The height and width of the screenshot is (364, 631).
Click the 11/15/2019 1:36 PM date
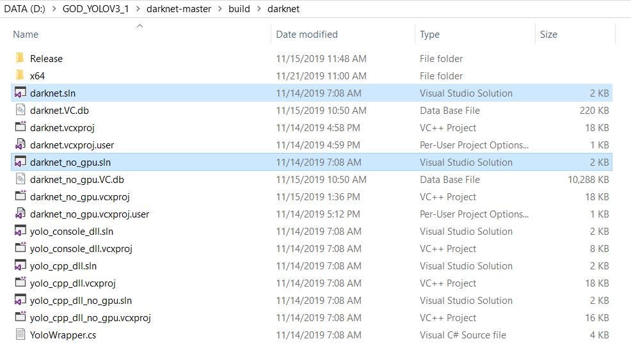tap(318, 197)
